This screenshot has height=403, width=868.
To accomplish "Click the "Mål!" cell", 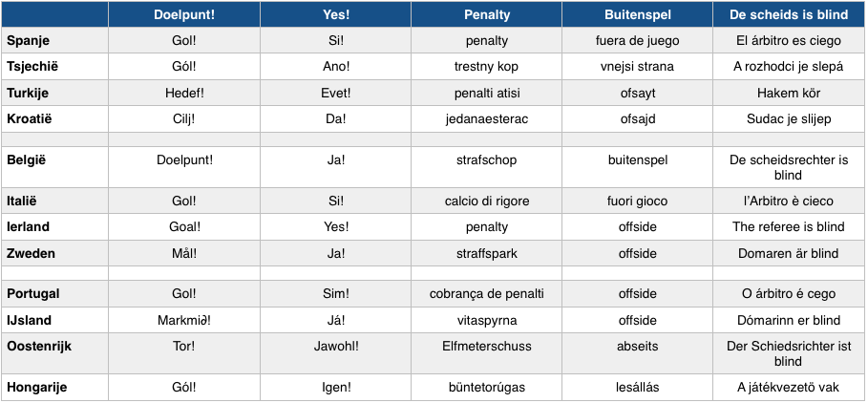I will coord(184,253).
